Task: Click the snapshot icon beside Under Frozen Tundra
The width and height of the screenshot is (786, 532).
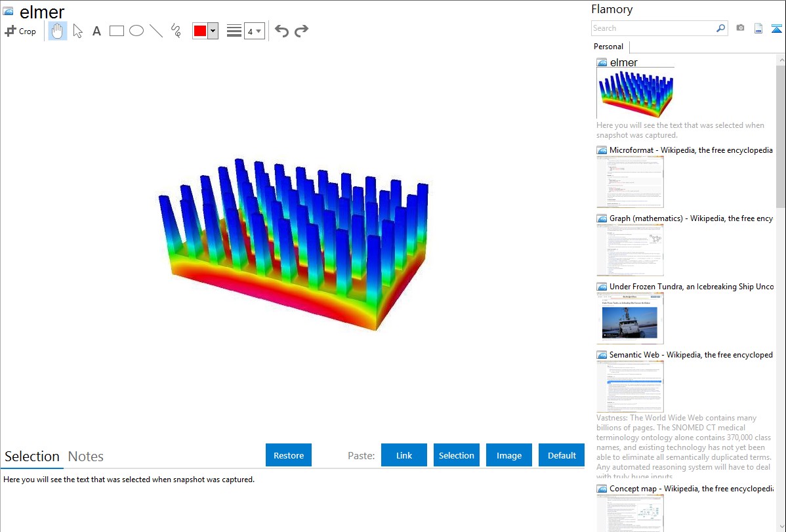Action: pos(602,287)
